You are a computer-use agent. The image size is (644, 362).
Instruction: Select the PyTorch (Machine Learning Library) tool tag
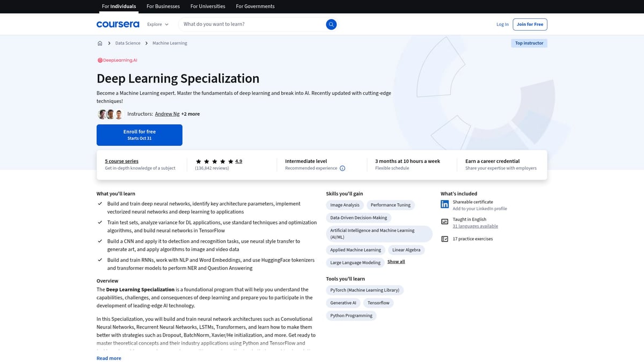point(365,290)
